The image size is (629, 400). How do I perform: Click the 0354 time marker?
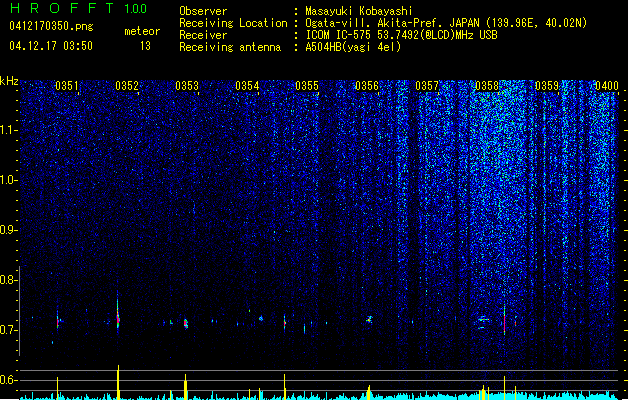click(x=247, y=86)
